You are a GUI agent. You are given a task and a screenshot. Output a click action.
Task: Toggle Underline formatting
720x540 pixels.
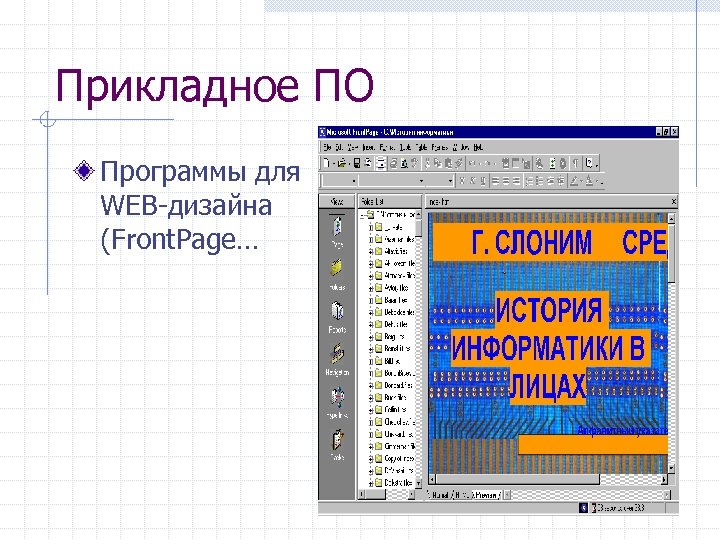click(x=483, y=181)
